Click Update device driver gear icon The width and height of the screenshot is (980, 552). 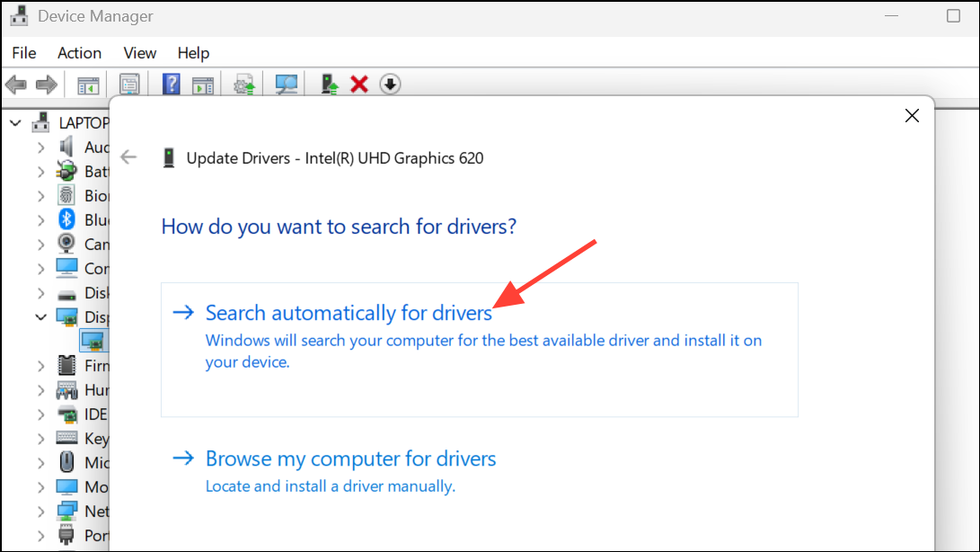tap(244, 85)
